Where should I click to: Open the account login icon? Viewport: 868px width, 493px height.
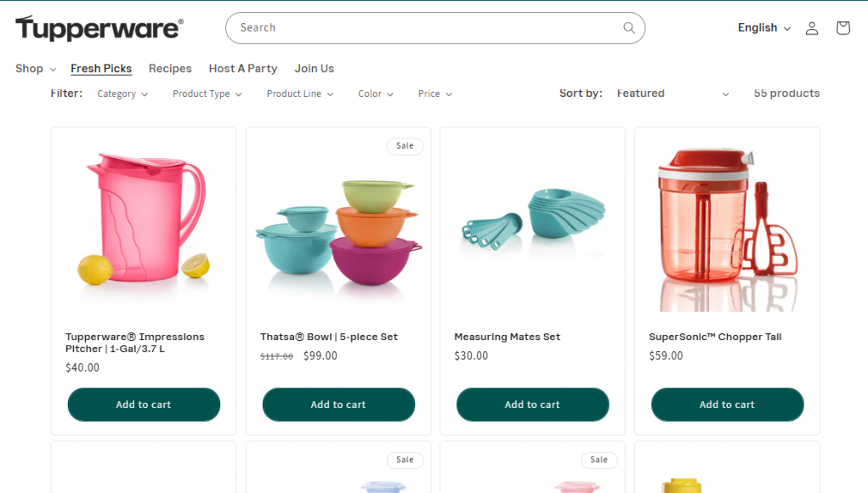pyautogui.click(x=812, y=28)
